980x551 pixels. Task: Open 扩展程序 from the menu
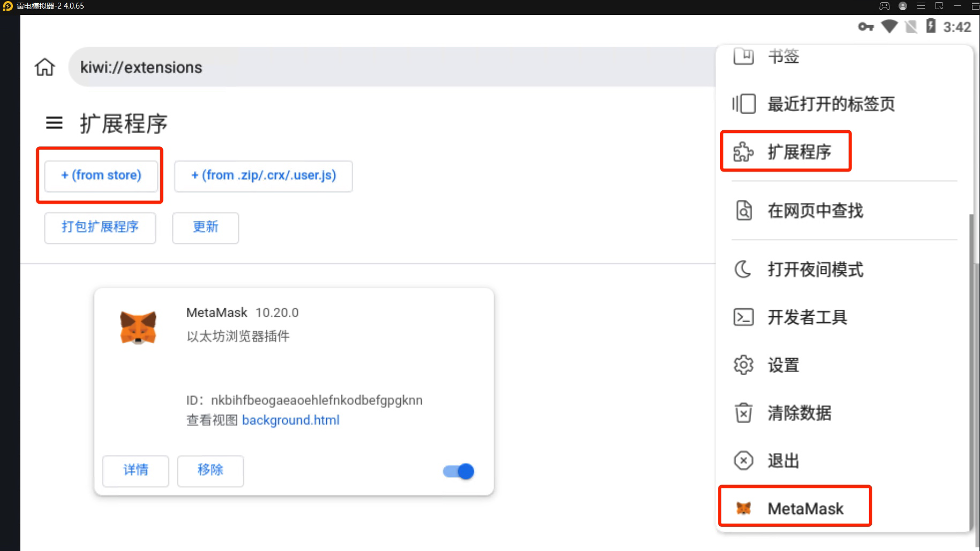pyautogui.click(x=844, y=152)
